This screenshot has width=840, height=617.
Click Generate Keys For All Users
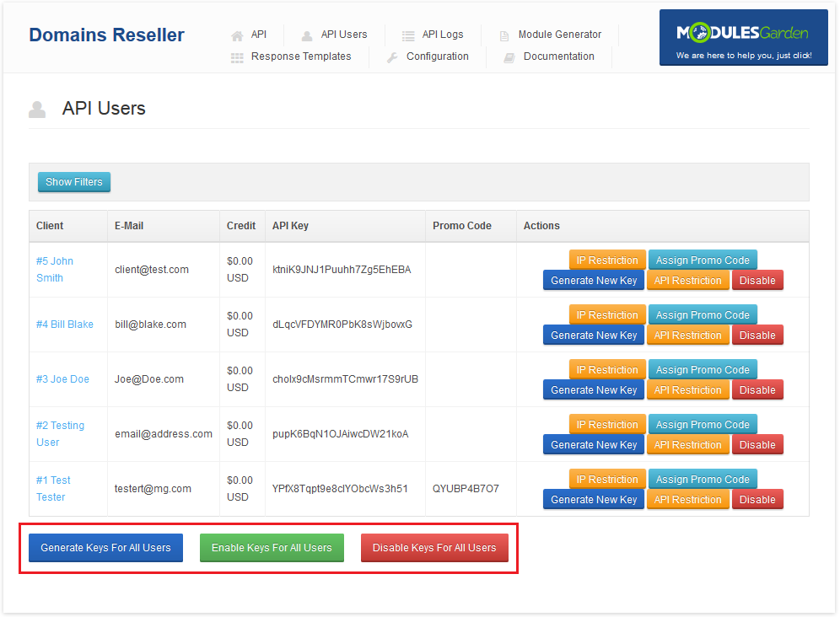(105, 548)
